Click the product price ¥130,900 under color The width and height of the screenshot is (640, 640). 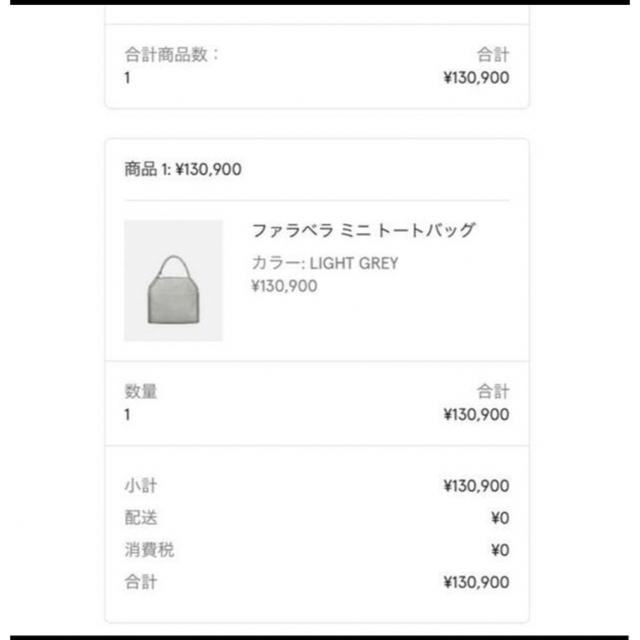(x=284, y=286)
